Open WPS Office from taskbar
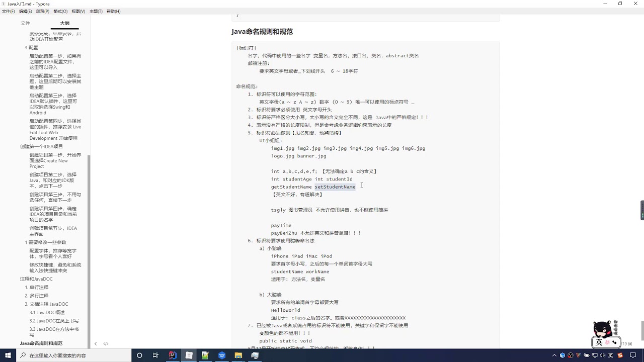The width and height of the screenshot is (644, 362). tap(222, 355)
